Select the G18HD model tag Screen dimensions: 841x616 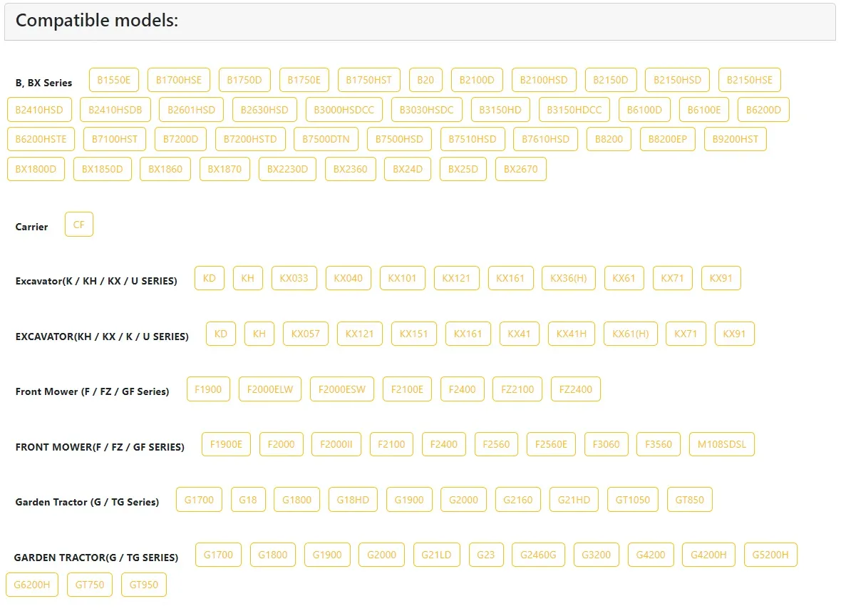pos(353,500)
